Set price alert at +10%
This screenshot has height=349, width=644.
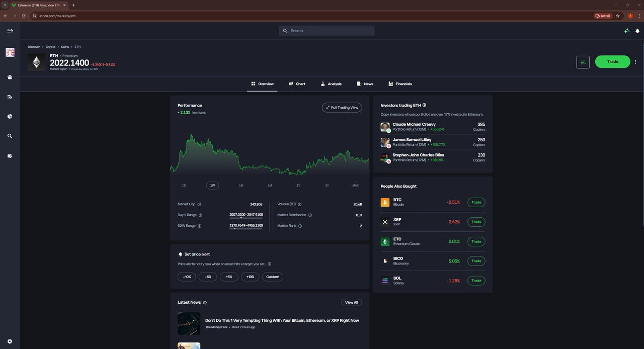pyautogui.click(x=250, y=277)
